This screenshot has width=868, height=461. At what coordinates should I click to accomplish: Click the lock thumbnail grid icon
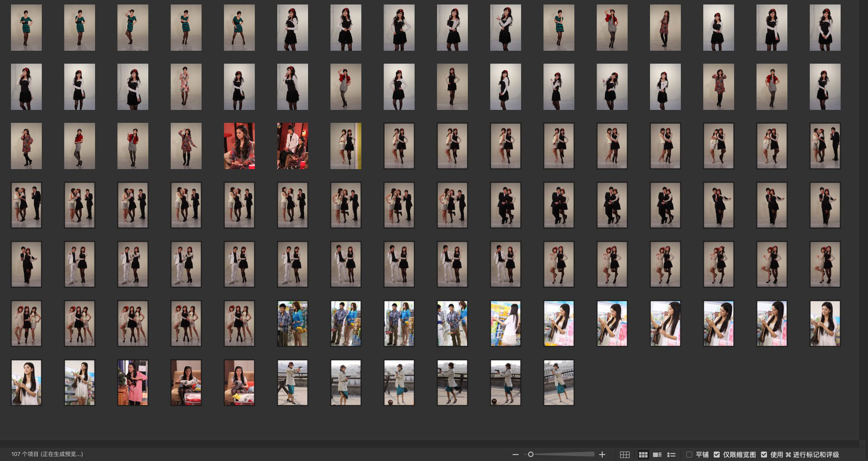pos(625,455)
